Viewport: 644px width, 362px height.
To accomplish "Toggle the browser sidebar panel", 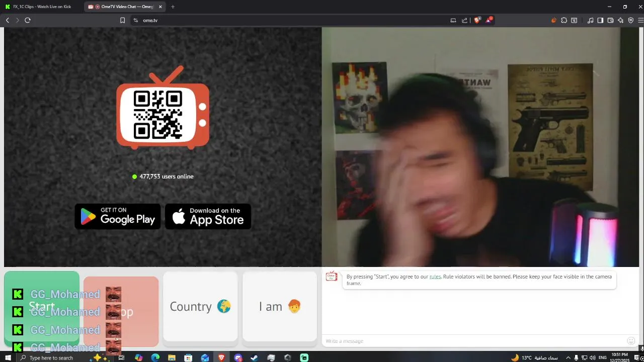I will click(x=600, y=20).
